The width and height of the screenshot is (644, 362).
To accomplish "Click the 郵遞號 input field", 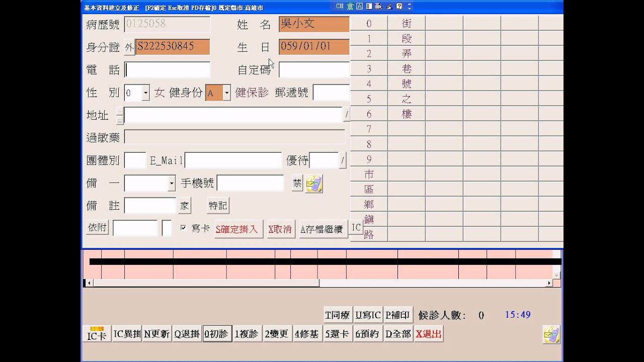I will click(331, 93).
